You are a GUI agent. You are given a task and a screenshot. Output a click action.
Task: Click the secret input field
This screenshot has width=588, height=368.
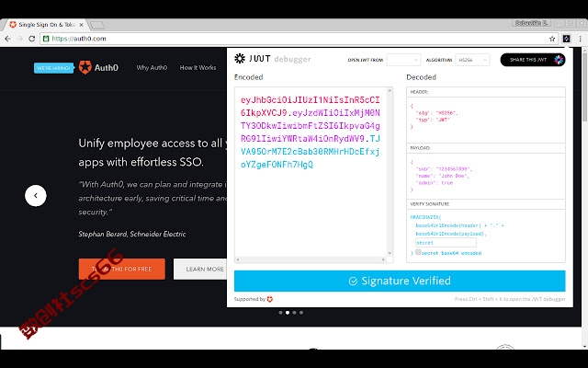click(x=446, y=243)
